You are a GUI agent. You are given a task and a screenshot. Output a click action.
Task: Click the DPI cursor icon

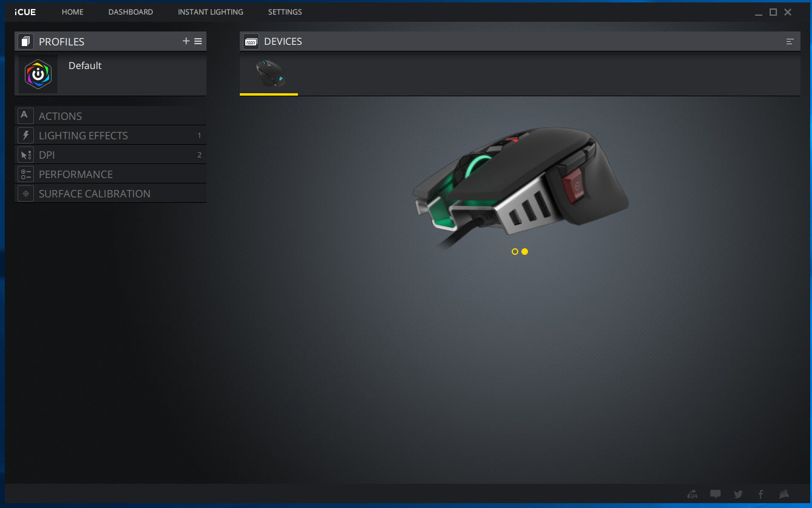[25, 154]
